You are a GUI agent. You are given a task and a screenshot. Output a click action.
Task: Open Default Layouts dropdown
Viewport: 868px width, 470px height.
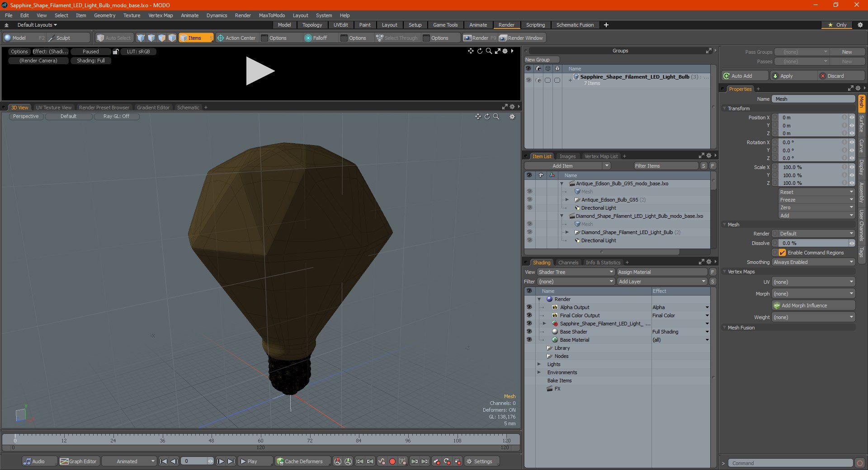click(37, 25)
